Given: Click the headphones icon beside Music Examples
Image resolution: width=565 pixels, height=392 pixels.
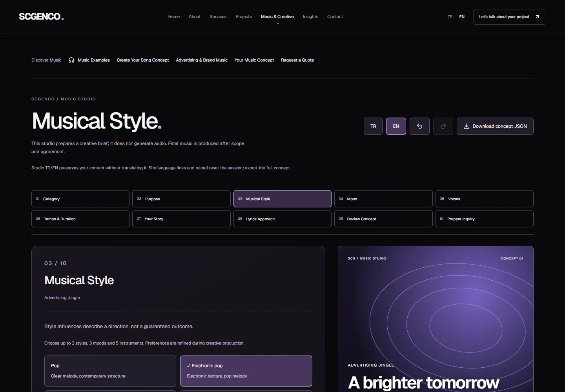Looking at the screenshot, I should tap(71, 60).
